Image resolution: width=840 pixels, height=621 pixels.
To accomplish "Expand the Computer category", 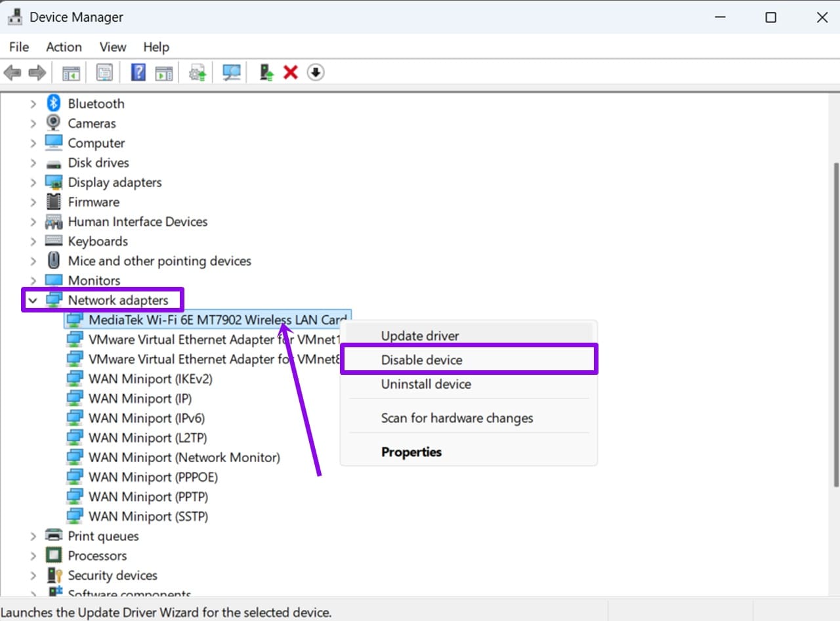I will 33,143.
